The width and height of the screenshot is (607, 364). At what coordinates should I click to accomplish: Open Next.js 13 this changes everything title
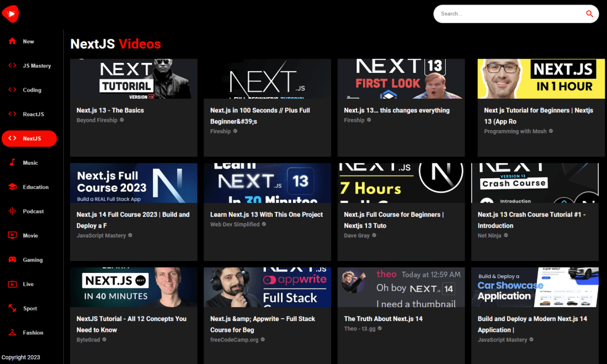[397, 110]
